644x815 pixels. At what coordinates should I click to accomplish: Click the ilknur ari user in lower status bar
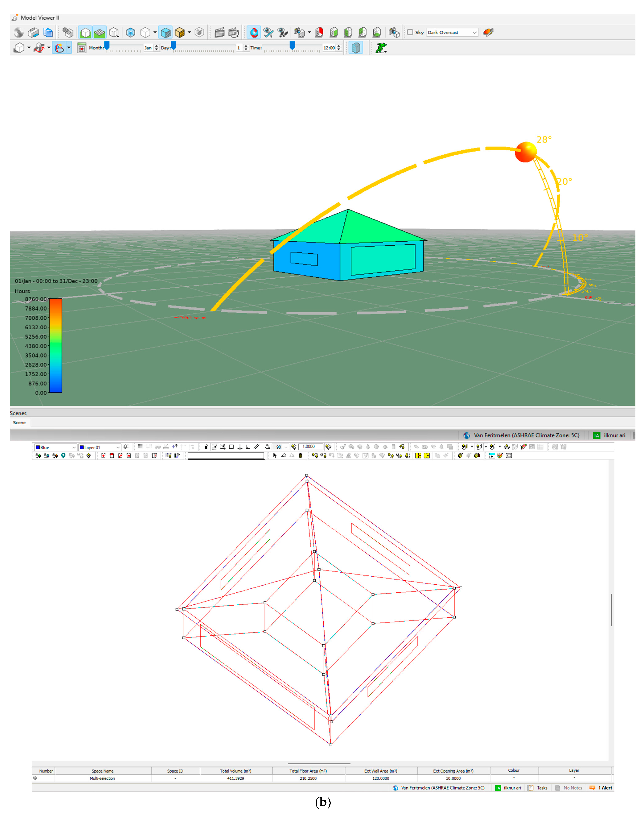pos(508,788)
